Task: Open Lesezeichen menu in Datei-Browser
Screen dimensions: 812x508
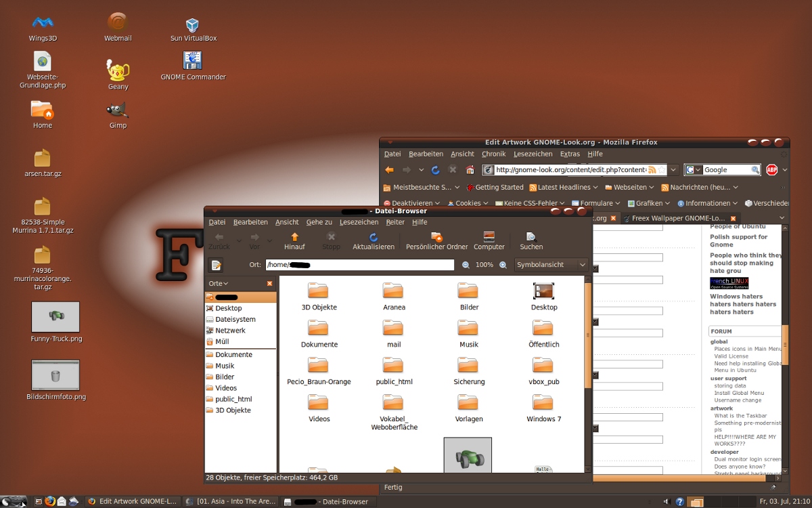Action: (x=359, y=222)
